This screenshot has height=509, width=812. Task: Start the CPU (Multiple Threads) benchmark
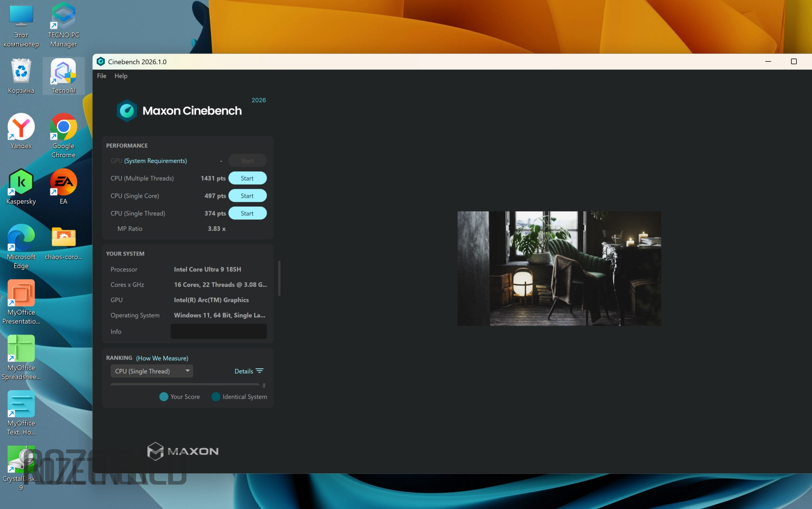click(247, 178)
